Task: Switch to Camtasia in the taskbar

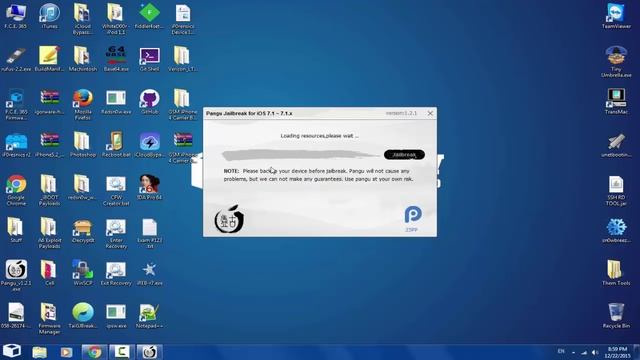Action: 121,352
